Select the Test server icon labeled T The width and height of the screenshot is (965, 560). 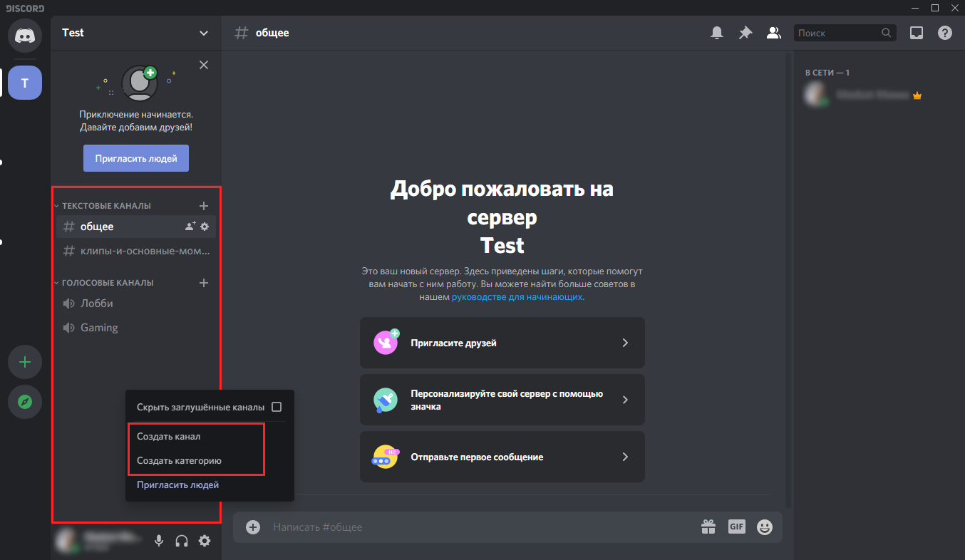click(x=25, y=83)
